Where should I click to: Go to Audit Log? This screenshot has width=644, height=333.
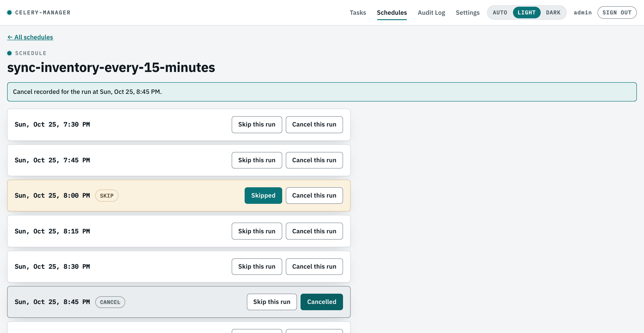coord(431,13)
